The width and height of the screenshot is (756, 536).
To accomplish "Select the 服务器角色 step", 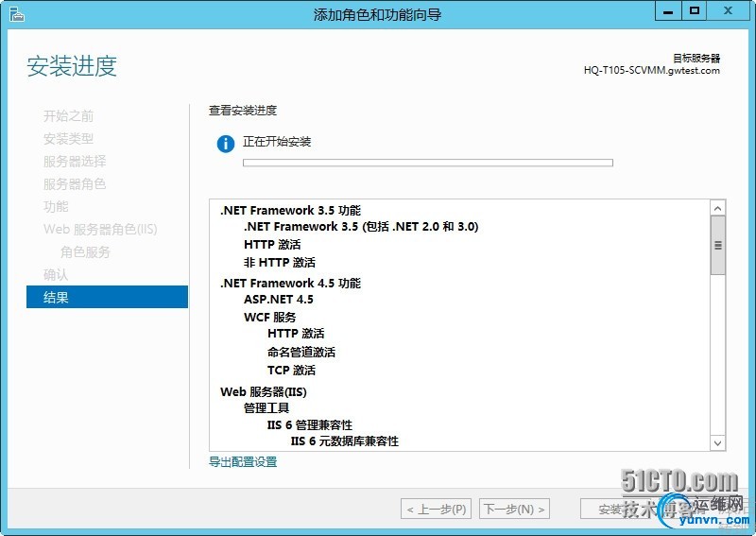I will click(x=75, y=183).
